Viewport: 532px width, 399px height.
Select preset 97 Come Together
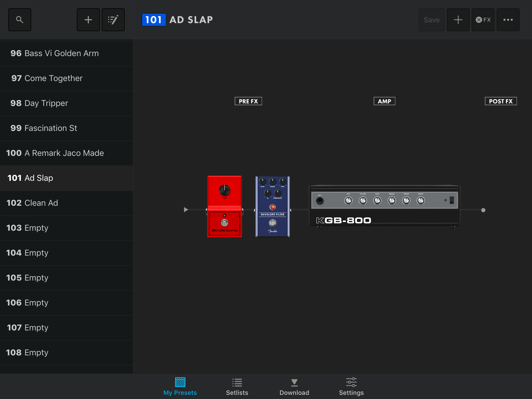pyautogui.click(x=66, y=78)
